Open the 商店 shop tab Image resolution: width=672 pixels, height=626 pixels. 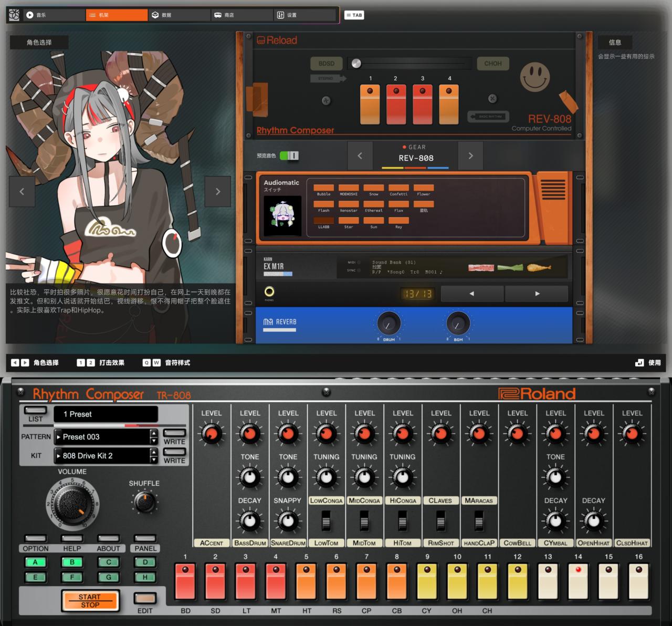click(241, 15)
